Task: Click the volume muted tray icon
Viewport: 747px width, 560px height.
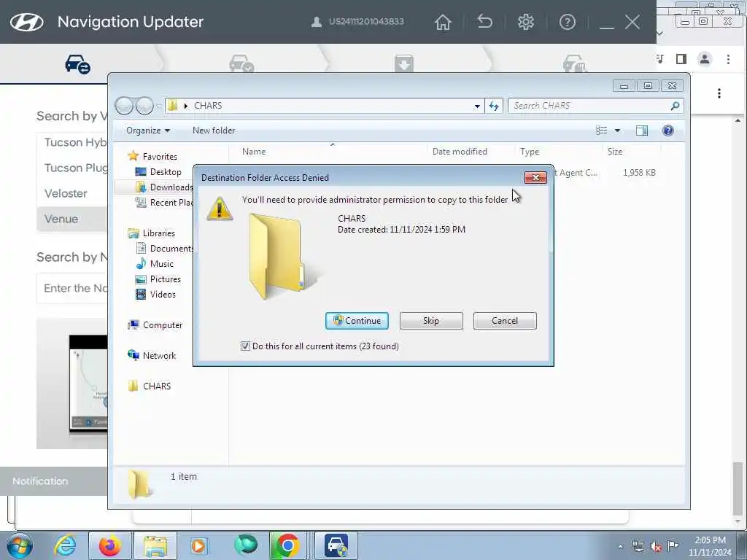Action: pos(656,547)
